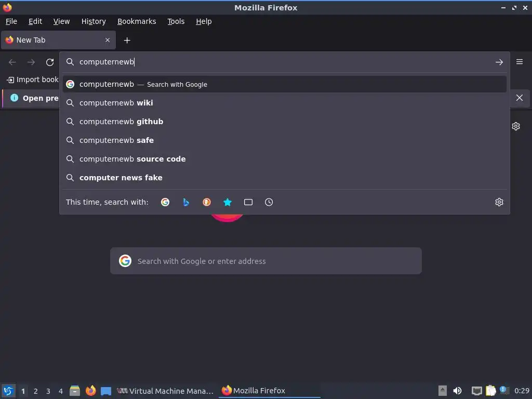Select the New Tab tab
The height and width of the screenshot is (399, 532).
coord(58,40)
